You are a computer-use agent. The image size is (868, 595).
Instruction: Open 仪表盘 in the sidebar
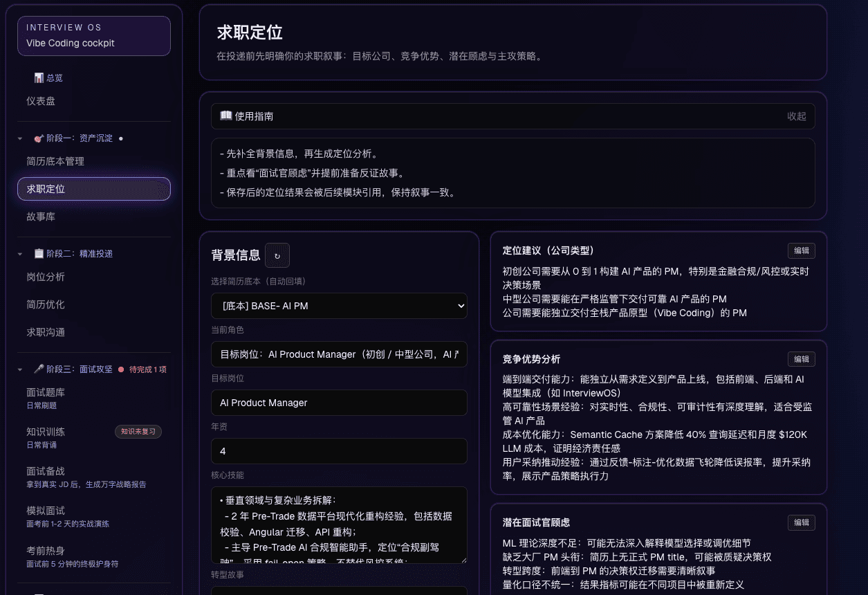click(x=94, y=101)
